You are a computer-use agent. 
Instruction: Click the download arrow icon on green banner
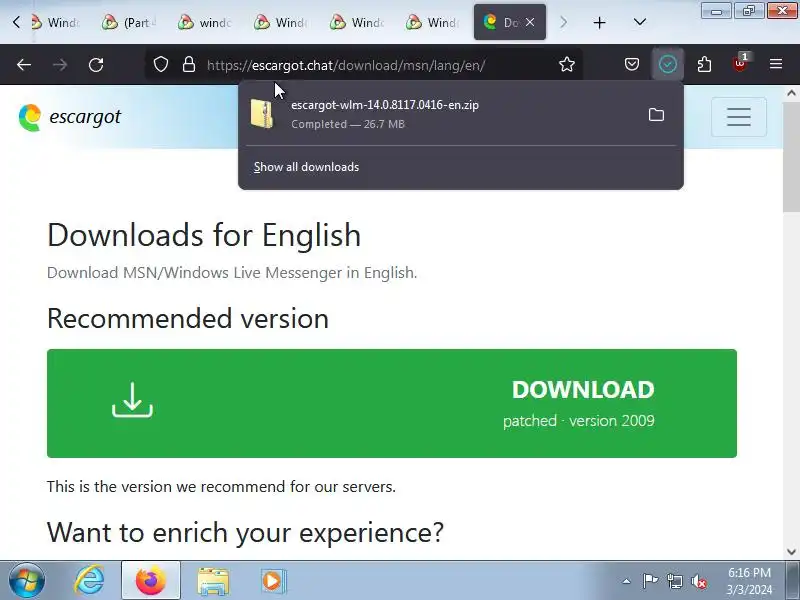click(132, 401)
